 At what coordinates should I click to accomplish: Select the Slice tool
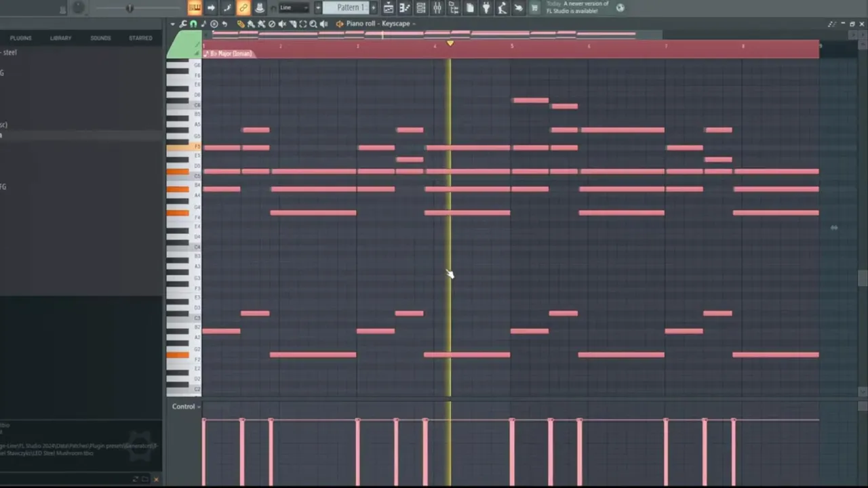coord(293,24)
